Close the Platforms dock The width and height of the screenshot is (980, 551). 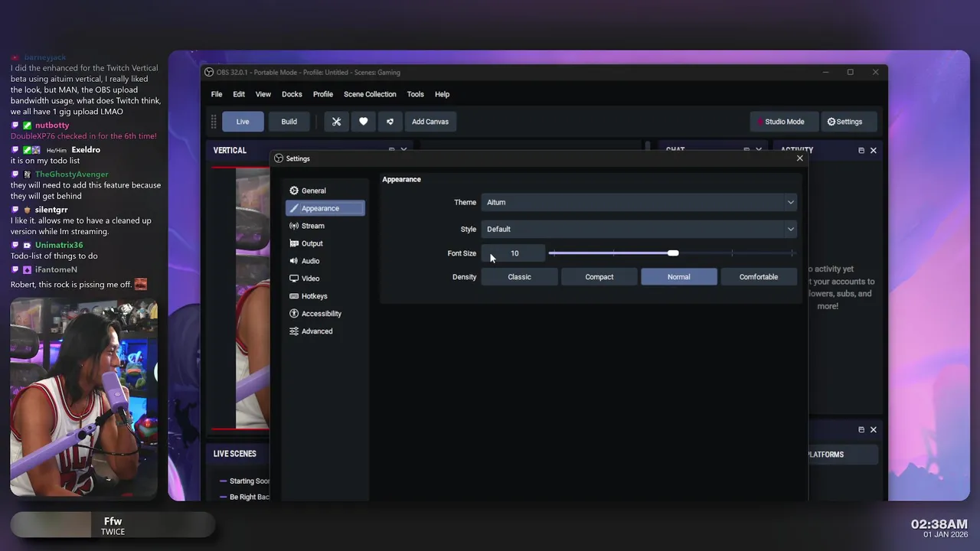point(873,430)
